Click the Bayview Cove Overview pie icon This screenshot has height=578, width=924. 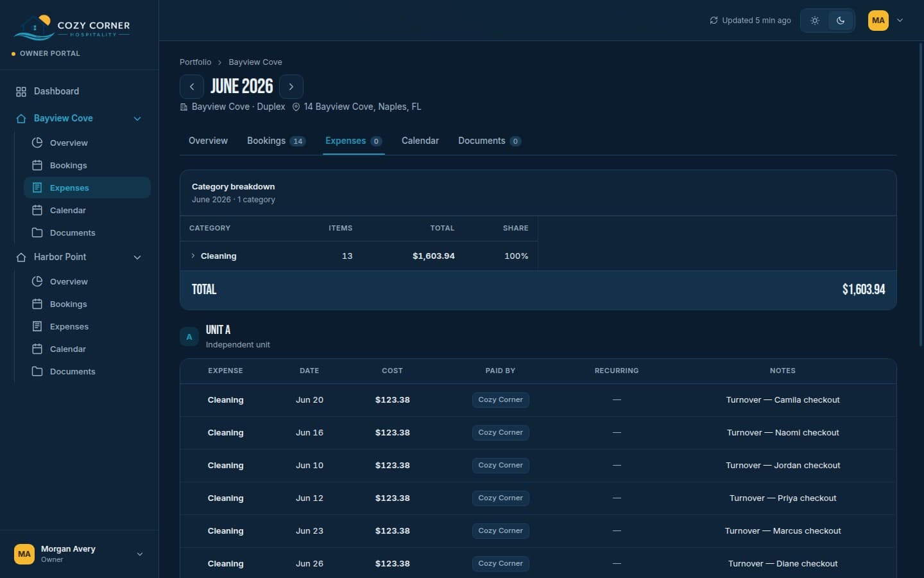pos(37,143)
